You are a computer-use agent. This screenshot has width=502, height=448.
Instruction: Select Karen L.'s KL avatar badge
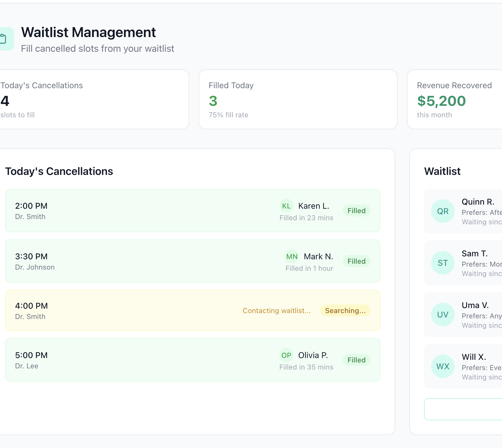pyautogui.click(x=286, y=206)
